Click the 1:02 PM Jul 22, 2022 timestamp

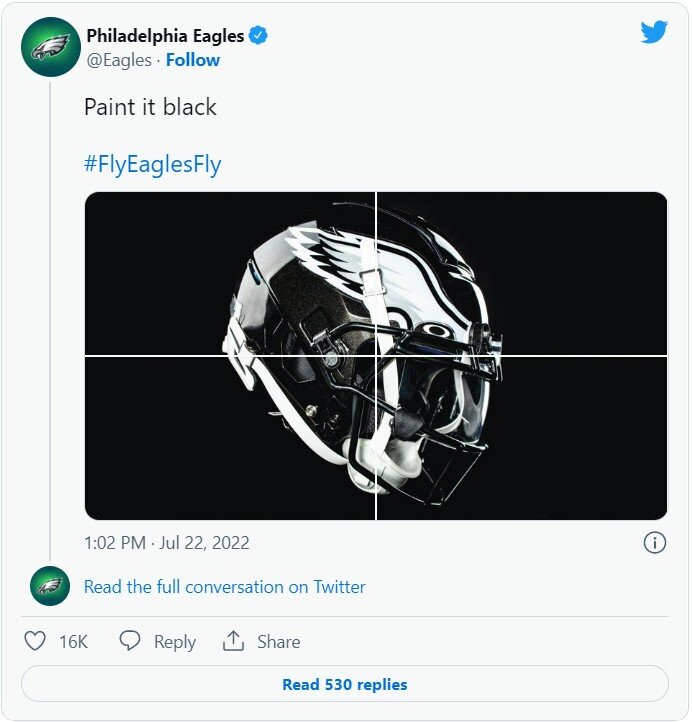click(167, 543)
